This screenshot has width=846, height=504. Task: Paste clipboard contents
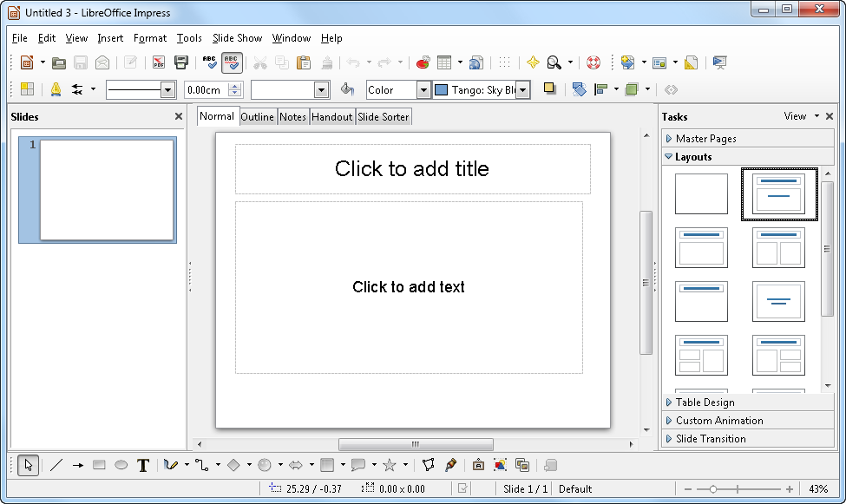305,62
